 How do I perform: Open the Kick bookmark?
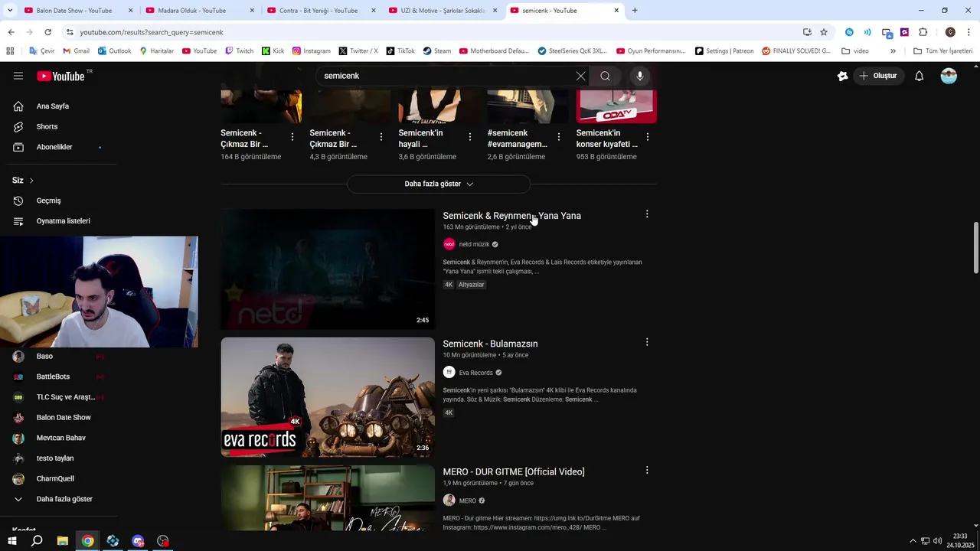coord(273,51)
